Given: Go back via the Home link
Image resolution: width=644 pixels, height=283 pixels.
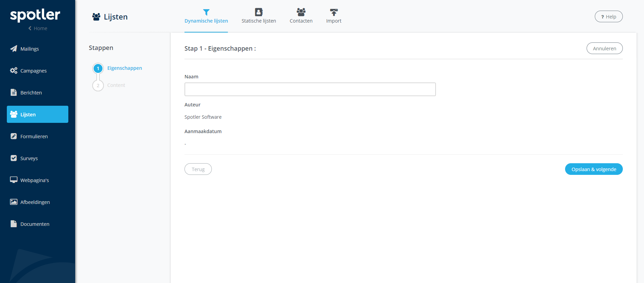Looking at the screenshot, I should pyautogui.click(x=38, y=28).
